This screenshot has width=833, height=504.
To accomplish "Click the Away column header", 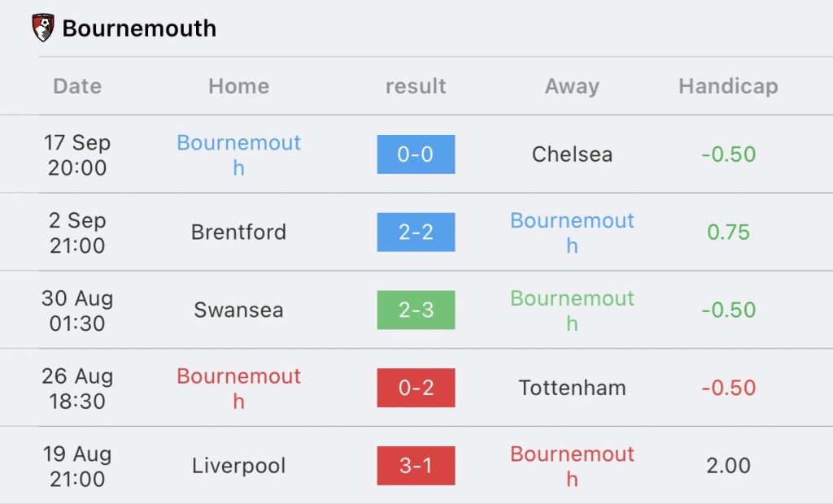I will [x=572, y=86].
